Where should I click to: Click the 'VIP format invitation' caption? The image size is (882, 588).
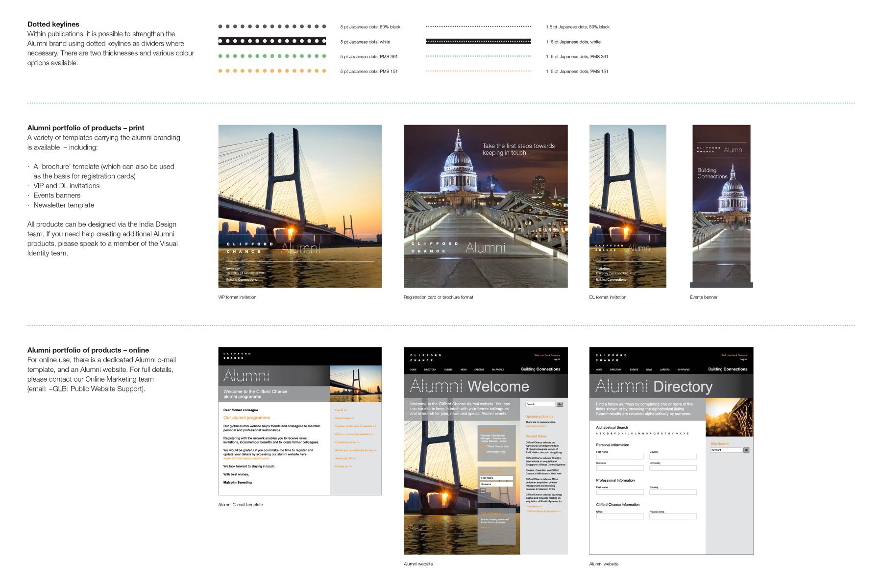click(x=237, y=297)
